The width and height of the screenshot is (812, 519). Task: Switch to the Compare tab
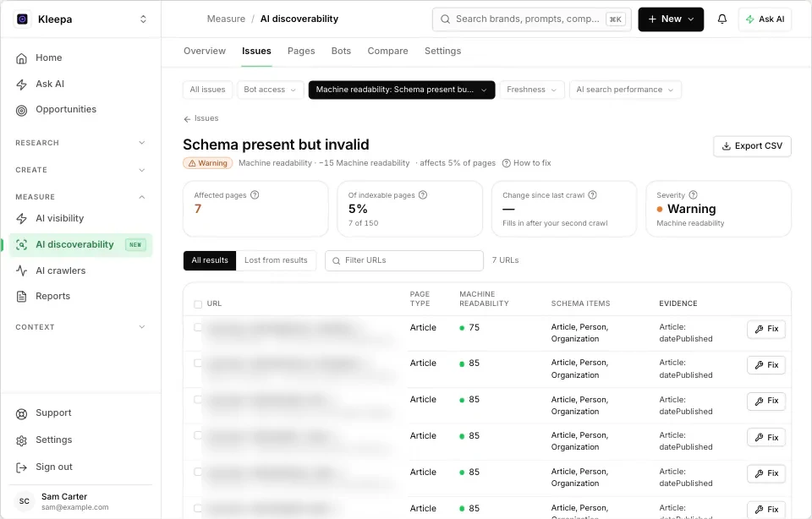[388, 51]
